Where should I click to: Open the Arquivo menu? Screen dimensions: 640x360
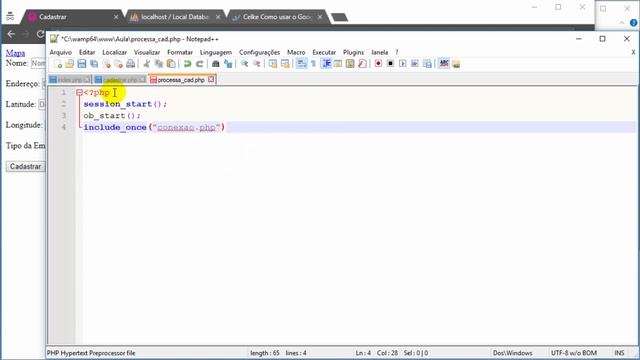click(x=60, y=52)
